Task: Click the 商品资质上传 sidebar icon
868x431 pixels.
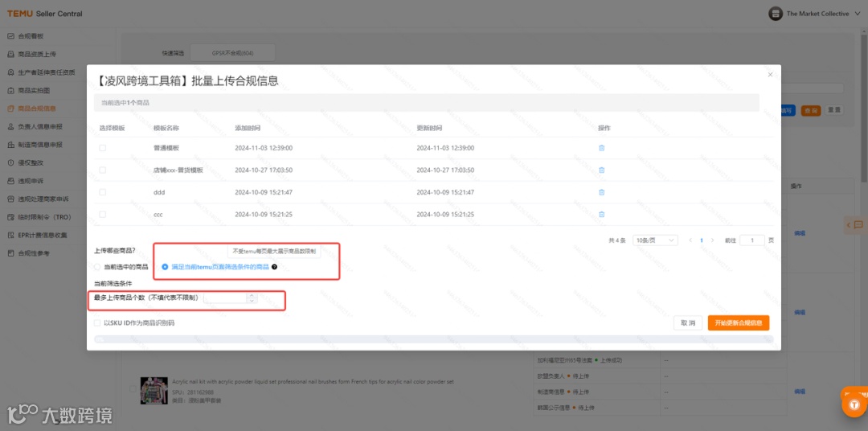Action: click(x=11, y=55)
